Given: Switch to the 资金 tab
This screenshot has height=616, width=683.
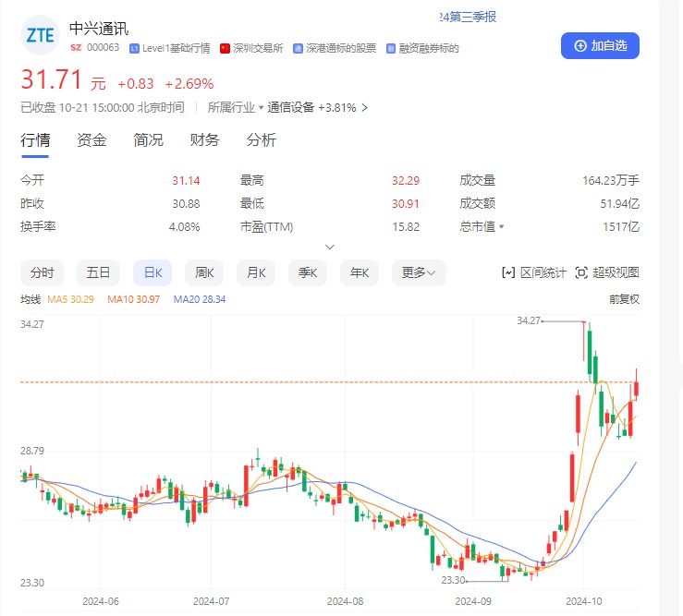Looking at the screenshot, I should [91, 140].
